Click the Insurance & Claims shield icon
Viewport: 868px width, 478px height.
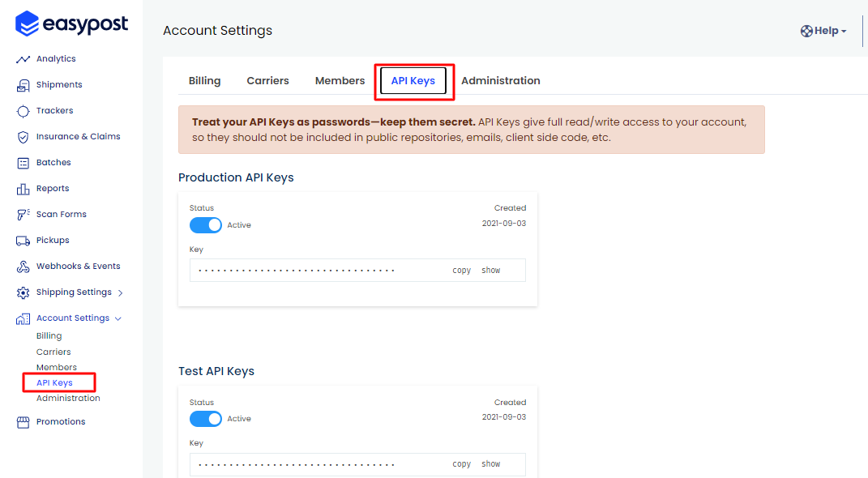[x=23, y=137]
